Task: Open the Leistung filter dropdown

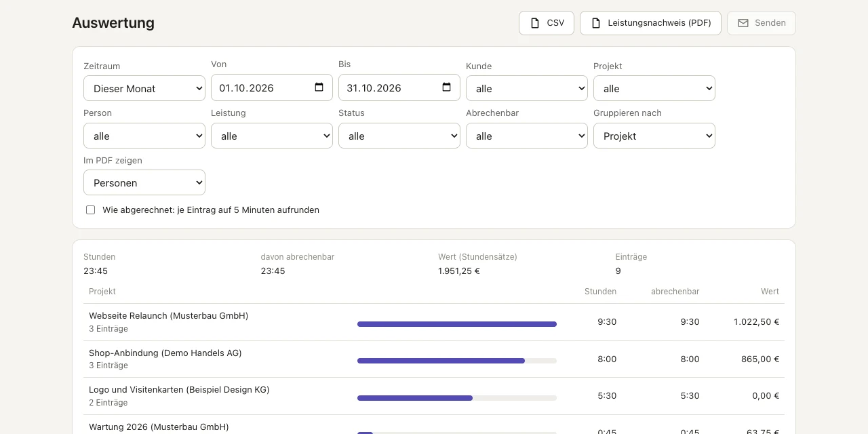Action: pyautogui.click(x=272, y=136)
